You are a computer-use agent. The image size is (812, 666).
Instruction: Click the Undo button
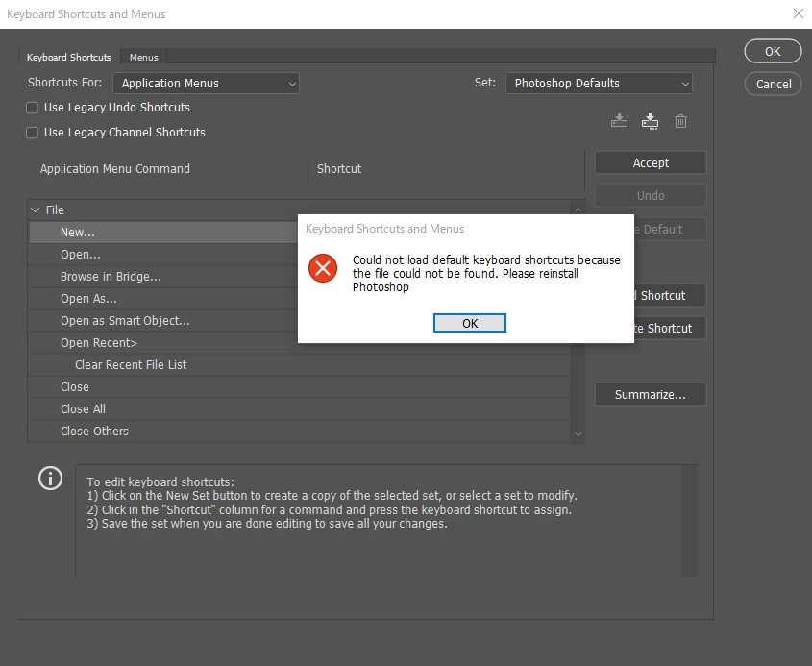pyautogui.click(x=651, y=196)
